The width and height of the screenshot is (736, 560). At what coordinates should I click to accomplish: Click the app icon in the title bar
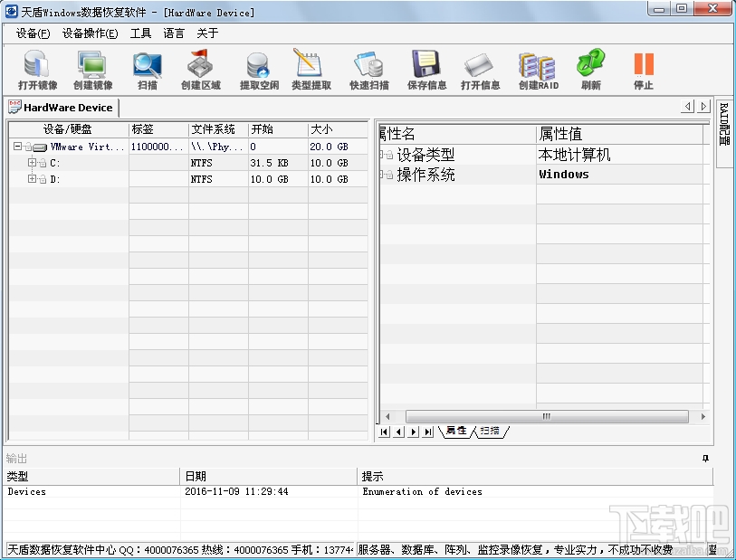(x=11, y=11)
